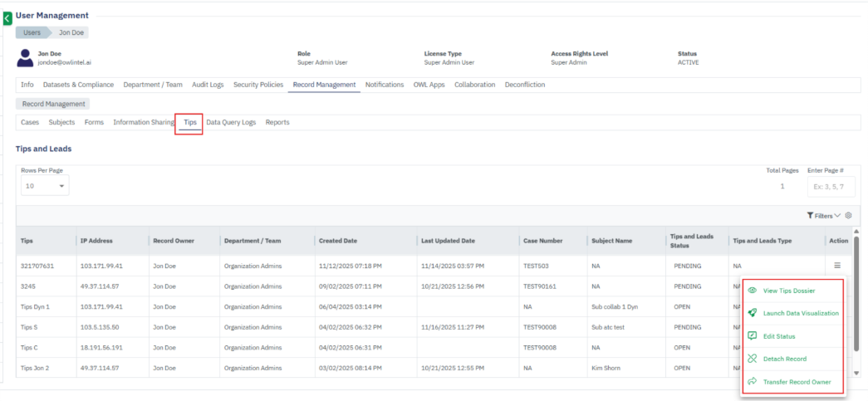Sort by Created Date column header
868x401 pixels.
338,241
